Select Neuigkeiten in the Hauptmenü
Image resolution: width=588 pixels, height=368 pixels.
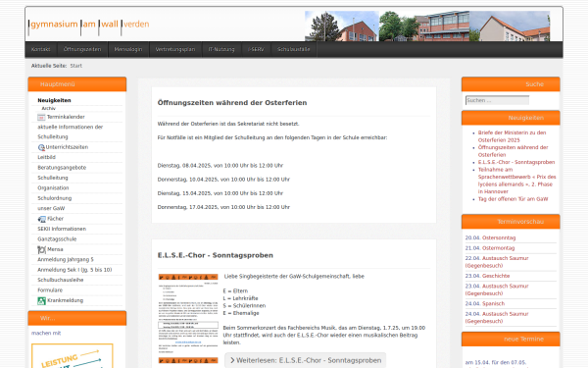(54, 100)
